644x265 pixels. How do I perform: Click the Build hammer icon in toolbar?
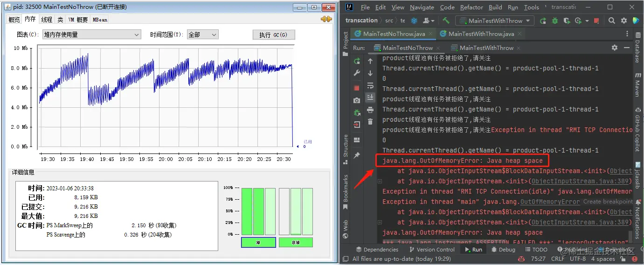446,21
